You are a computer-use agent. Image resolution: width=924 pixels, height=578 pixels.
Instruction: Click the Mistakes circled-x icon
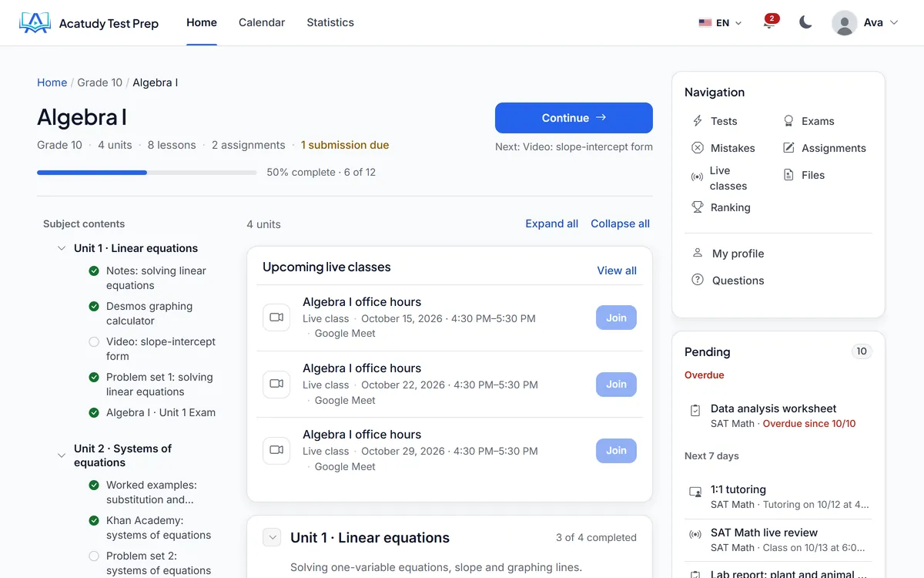click(698, 148)
